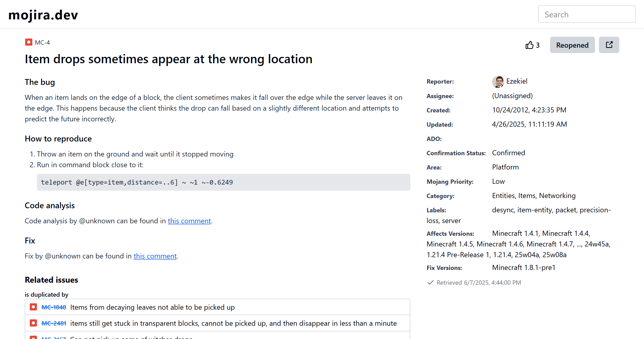Click the vote count number 3
Image resolution: width=644 pixels, height=339 pixels.
[538, 45]
